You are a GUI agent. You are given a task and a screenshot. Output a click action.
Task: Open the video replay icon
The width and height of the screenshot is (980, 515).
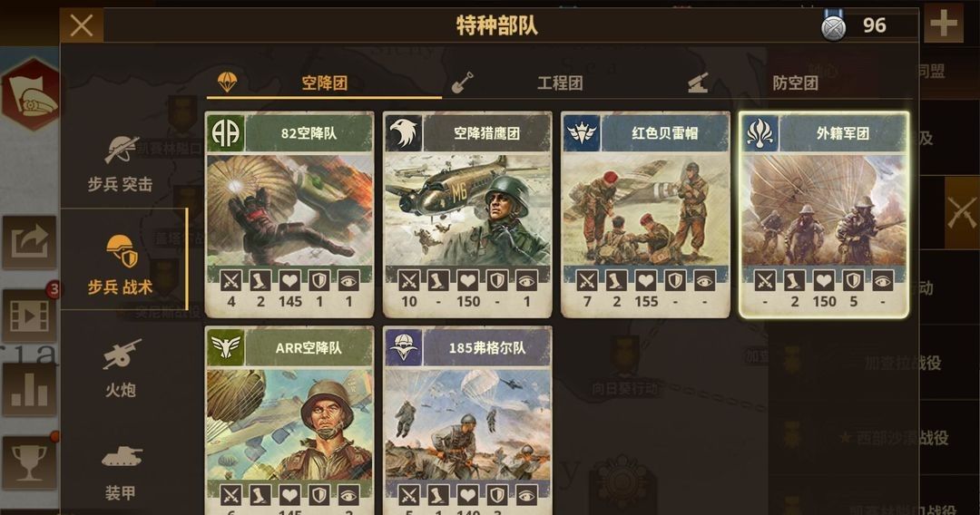29,316
